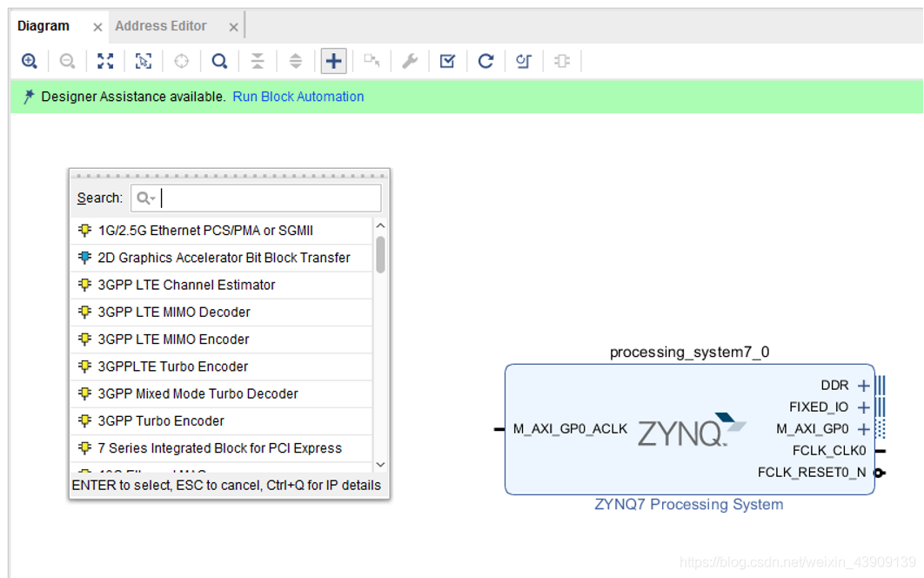The height and width of the screenshot is (578, 924).
Task: Click the Toggle default view block icon
Action: [x=562, y=61]
